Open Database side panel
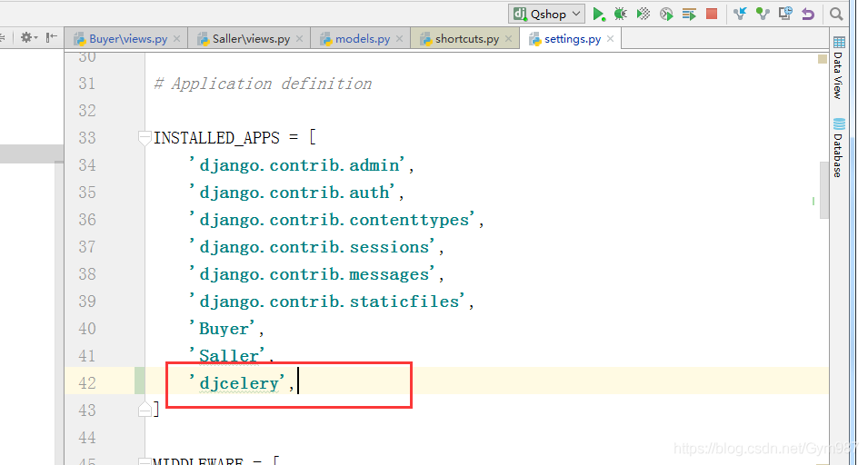 click(x=839, y=148)
